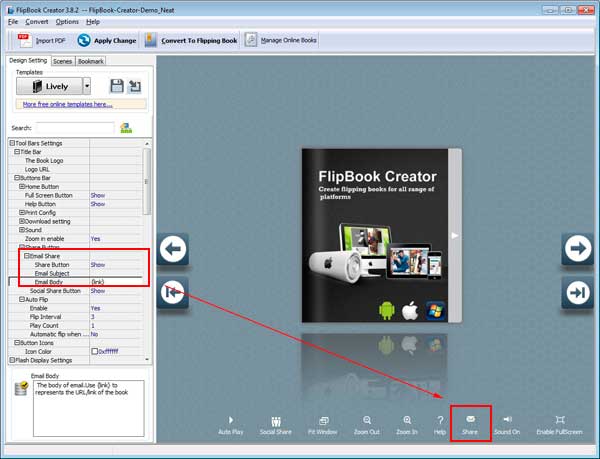This screenshot has height=459, width=600.
Task: Click Show value of Help Button
Action: pos(98,204)
